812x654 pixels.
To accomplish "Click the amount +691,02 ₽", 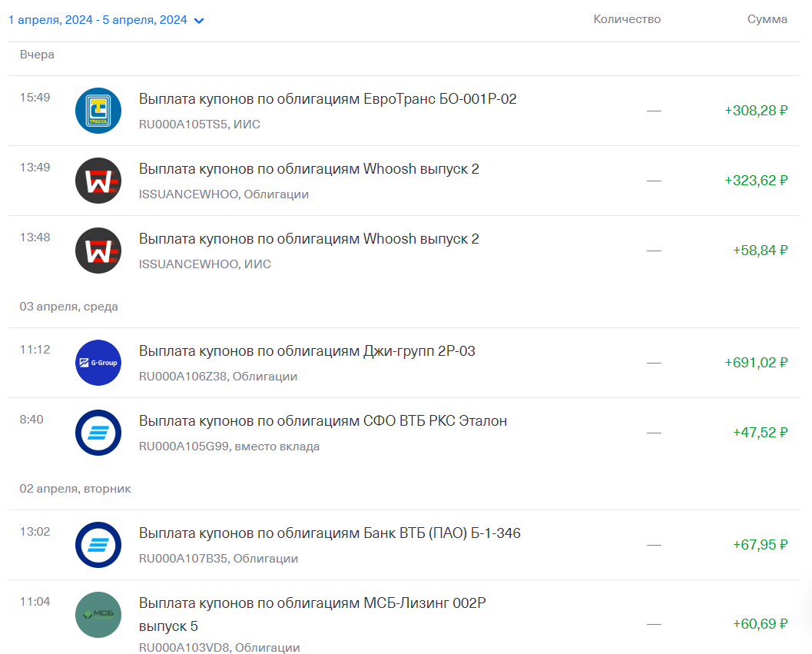I will (756, 363).
